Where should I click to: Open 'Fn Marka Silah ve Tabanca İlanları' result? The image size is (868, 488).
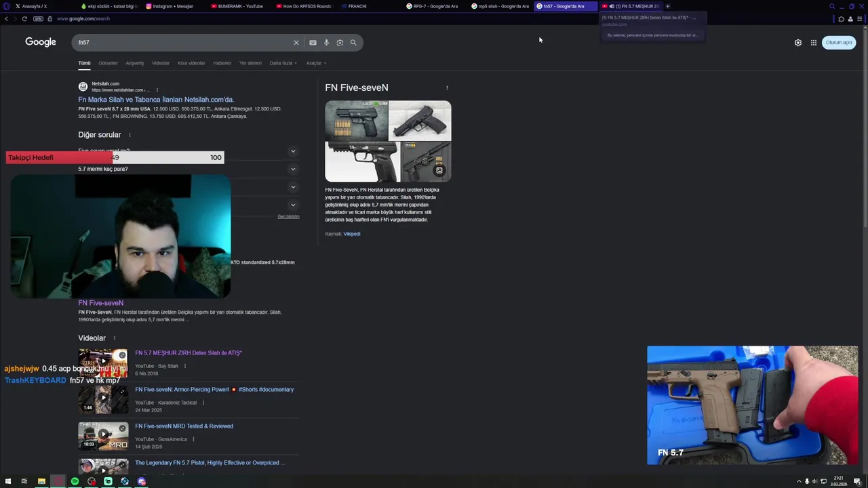tap(156, 100)
